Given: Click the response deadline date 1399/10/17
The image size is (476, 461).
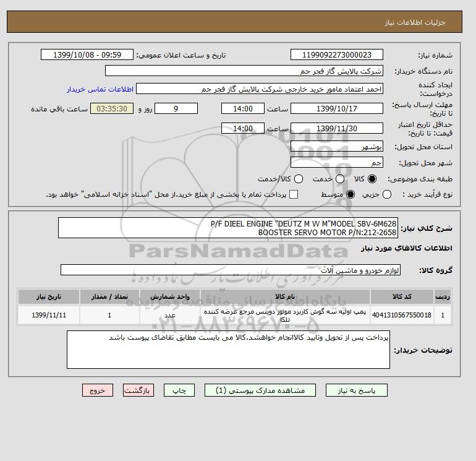Looking at the screenshot, I should (x=337, y=108).
